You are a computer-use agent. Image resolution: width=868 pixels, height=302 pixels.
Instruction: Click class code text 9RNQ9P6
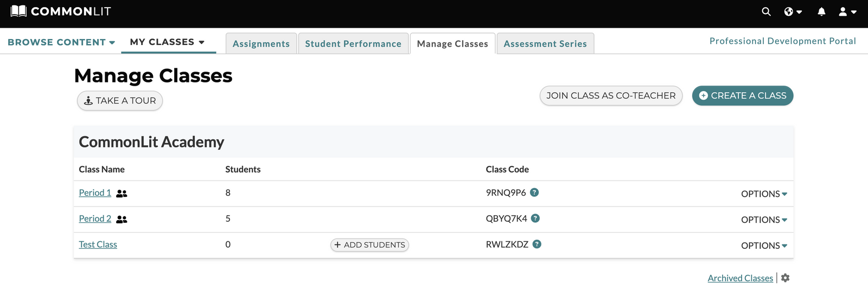click(506, 192)
